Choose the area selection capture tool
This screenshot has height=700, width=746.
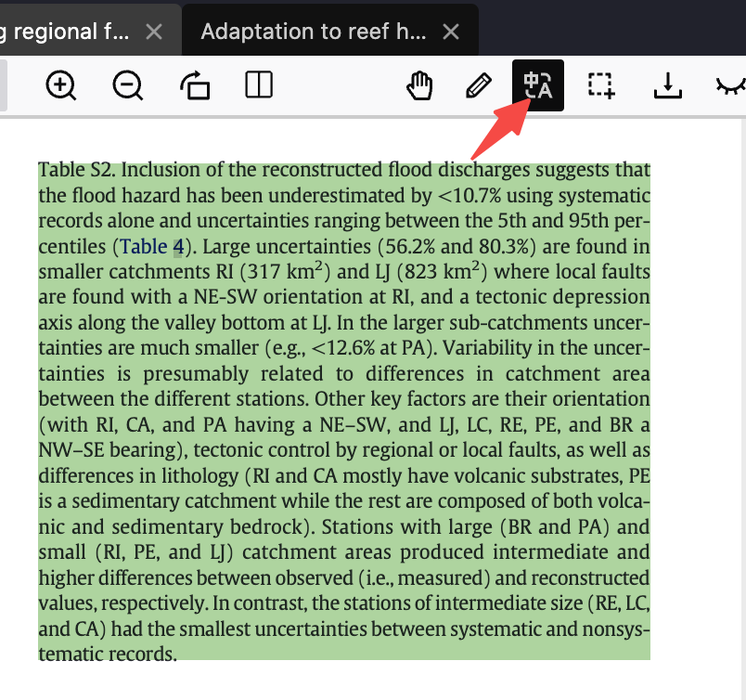click(x=601, y=85)
